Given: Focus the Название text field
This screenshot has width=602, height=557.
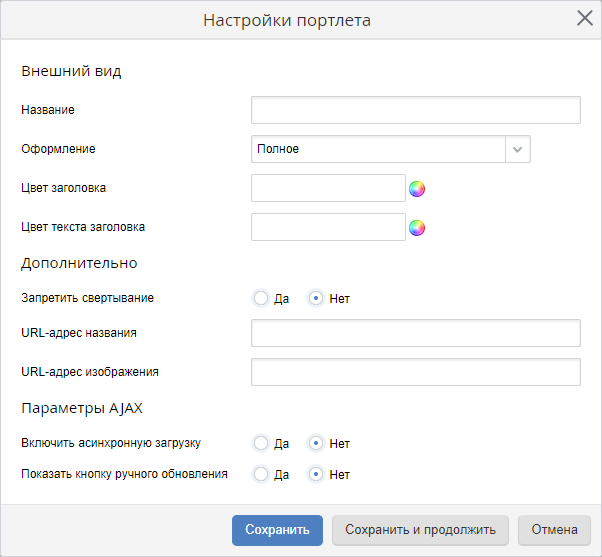Looking at the screenshot, I should click(x=415, y=110).
